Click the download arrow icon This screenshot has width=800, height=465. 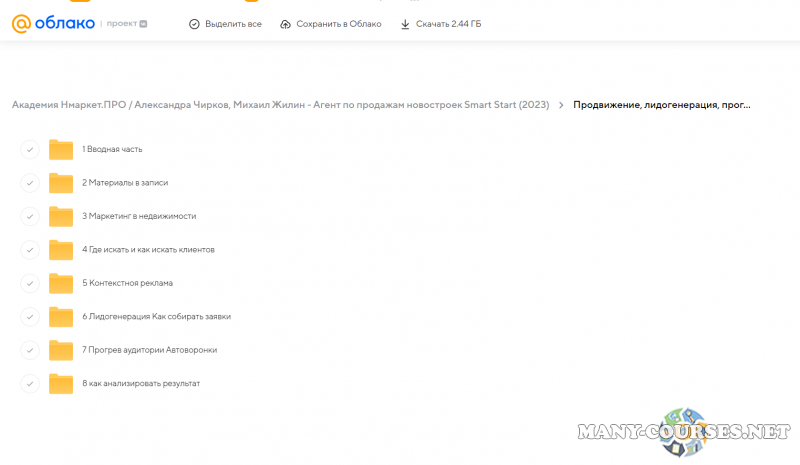tap(405, 24)
